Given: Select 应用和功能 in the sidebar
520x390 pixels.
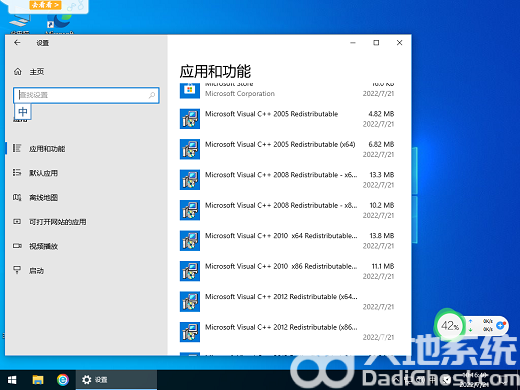Looking at the screenshot, I should click(x=47, y=149).
